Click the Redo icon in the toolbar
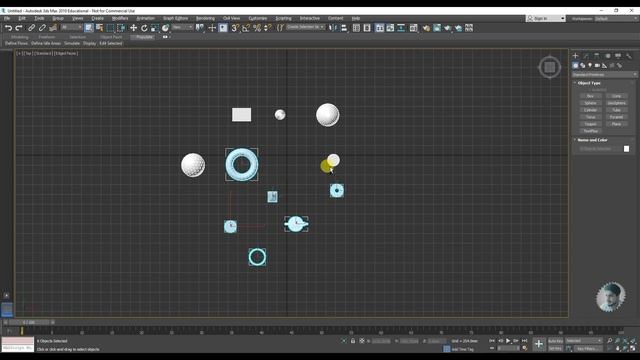Viewport: 640px width, 360px height. [19, 28]
